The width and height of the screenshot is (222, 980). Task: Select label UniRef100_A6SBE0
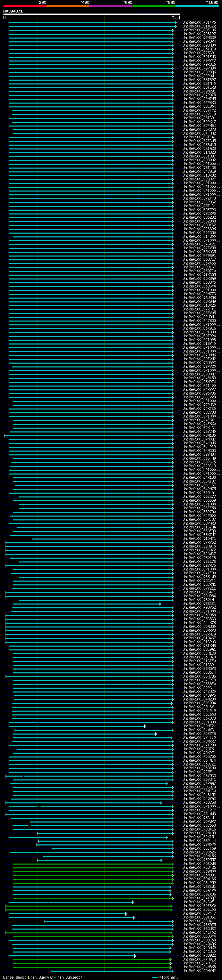199,684
